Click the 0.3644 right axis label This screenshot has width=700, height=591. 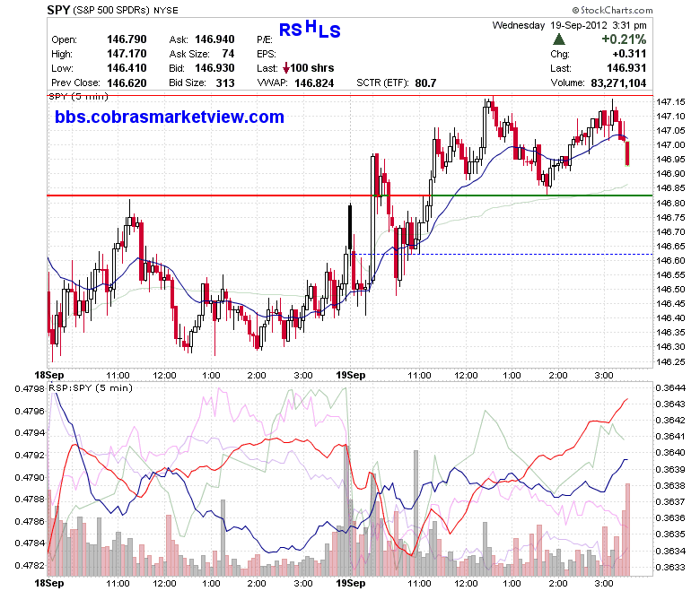670,388
